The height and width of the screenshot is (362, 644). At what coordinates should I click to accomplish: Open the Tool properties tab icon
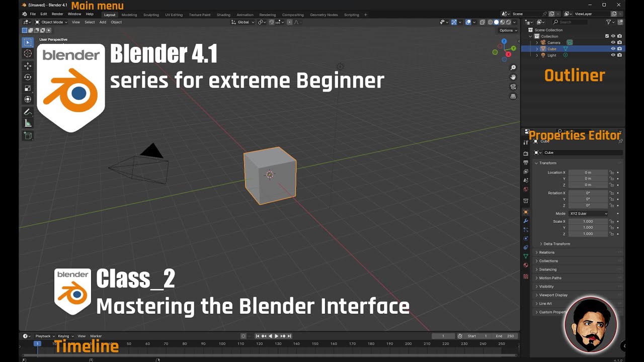(x=526, y=143)
